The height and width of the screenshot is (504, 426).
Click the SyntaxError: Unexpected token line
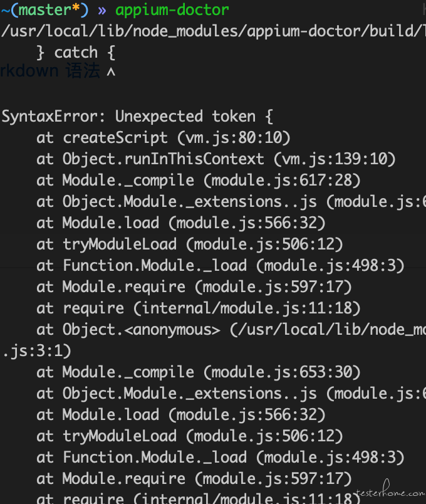pos(137,117)
